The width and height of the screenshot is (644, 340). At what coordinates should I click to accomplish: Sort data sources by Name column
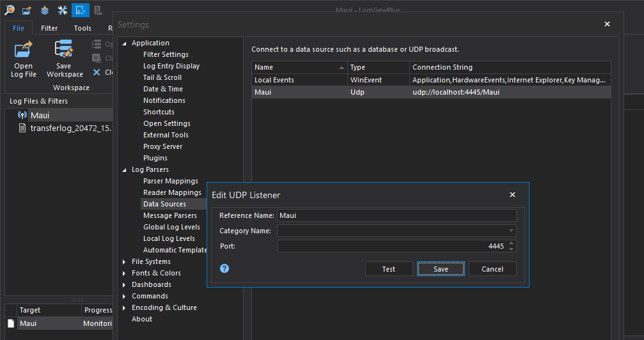click(x=299, y=67)
